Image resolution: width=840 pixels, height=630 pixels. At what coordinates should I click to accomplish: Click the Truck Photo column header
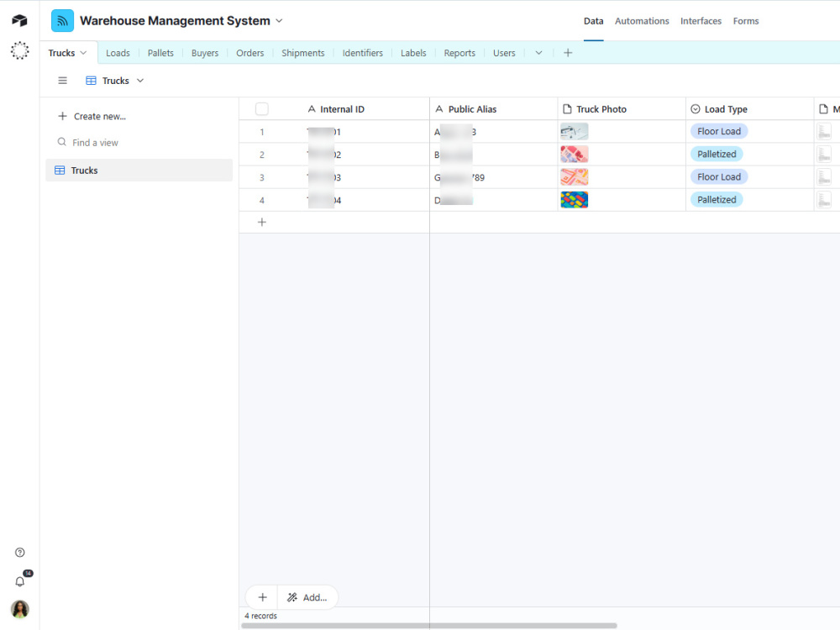tap(622, 108)
